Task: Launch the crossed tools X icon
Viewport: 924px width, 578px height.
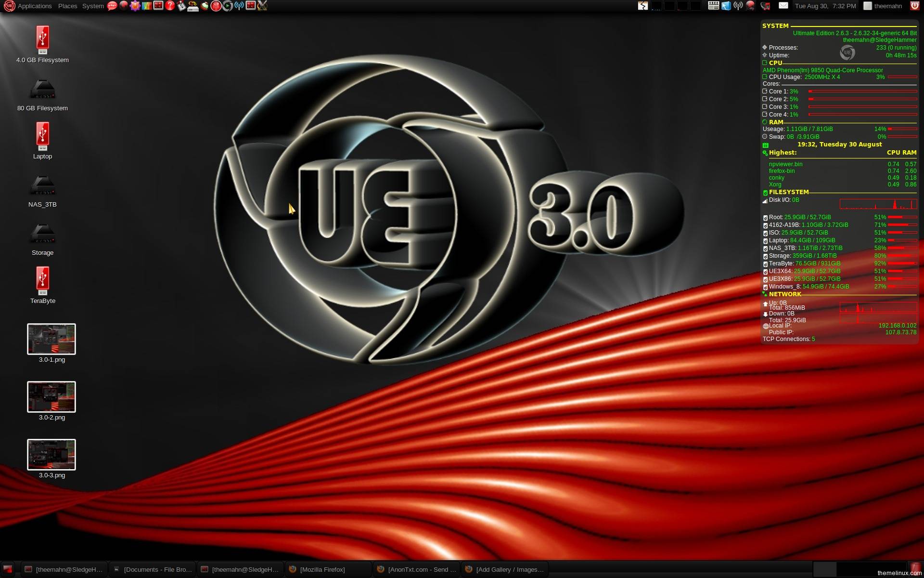Action: click(x=262, y=6)
